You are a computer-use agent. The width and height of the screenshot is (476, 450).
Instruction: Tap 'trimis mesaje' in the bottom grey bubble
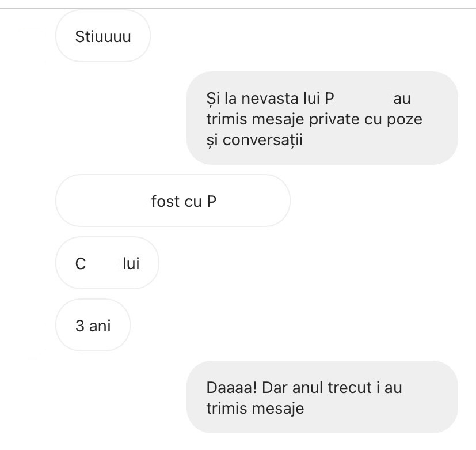(255, 409)
